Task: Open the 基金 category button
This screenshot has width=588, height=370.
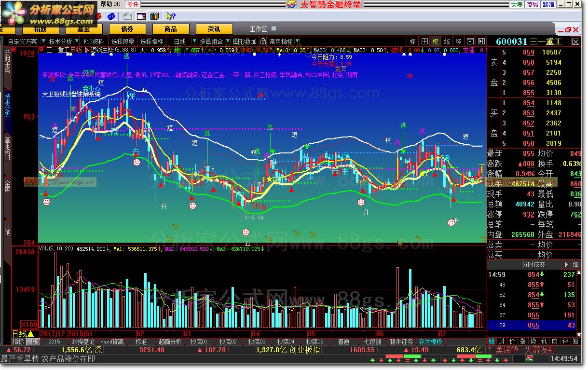Action: click(83, 29)
